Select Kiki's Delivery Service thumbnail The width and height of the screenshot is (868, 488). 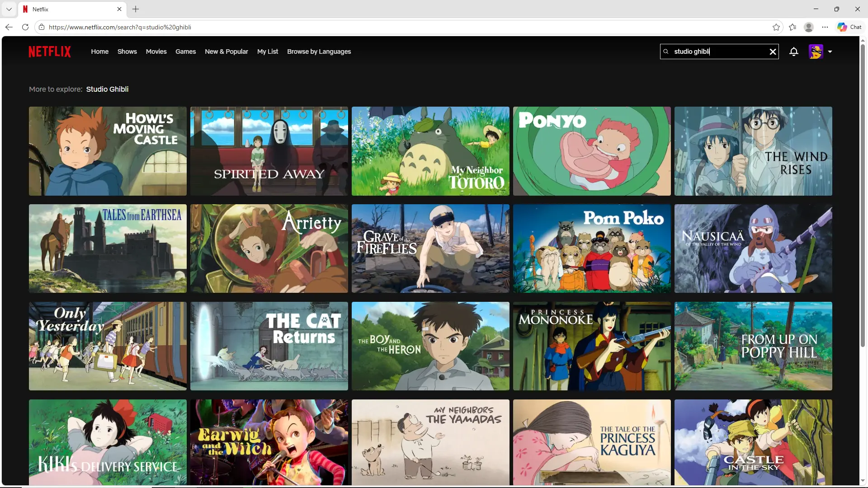108,442
